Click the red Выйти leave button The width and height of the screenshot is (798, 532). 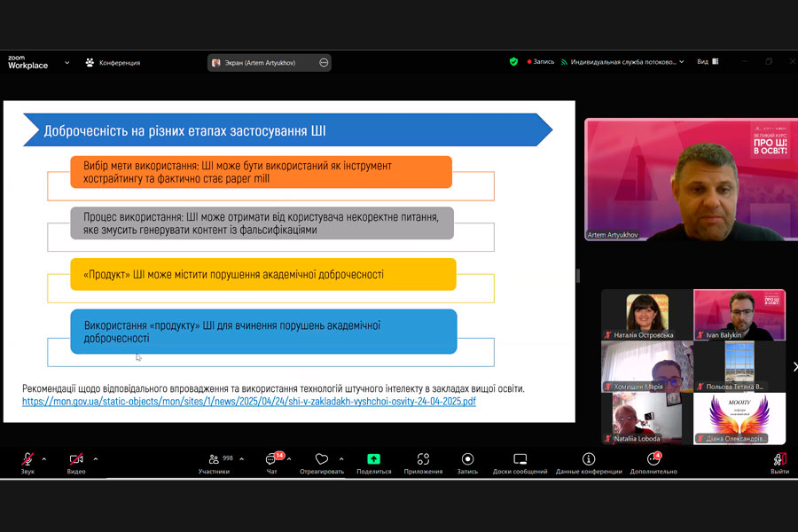coord(779,461)
